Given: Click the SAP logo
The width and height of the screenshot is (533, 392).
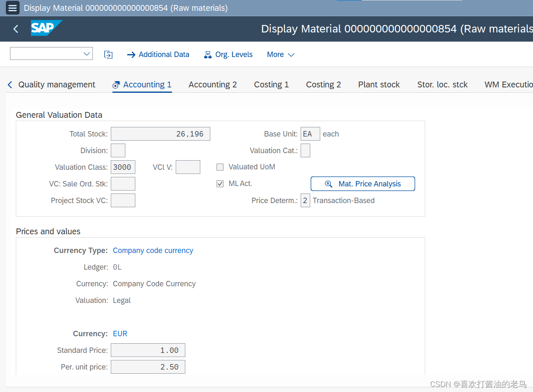Looking at the screenshot, I should click(46, 28).
